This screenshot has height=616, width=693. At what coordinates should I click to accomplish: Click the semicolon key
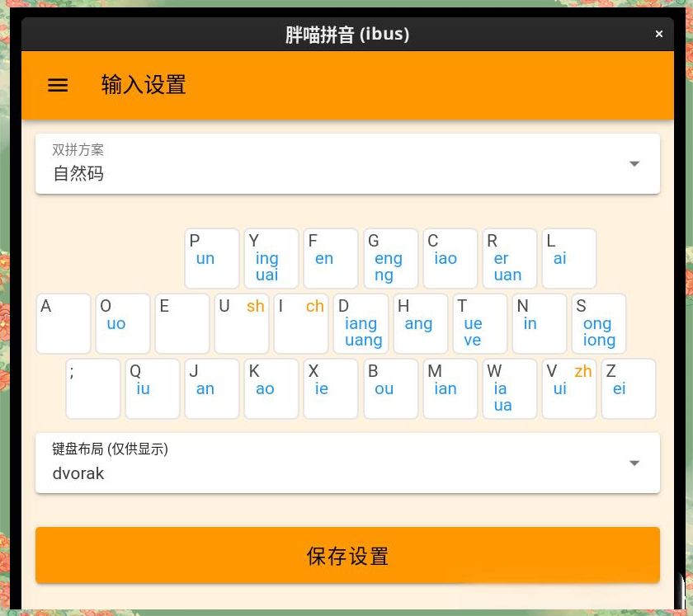92,388
